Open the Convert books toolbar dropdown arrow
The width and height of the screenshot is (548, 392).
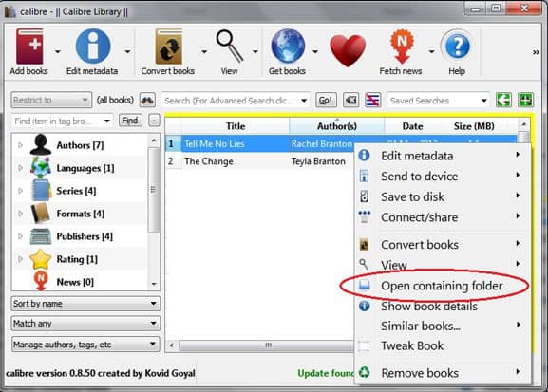click(x=204, y=51)
